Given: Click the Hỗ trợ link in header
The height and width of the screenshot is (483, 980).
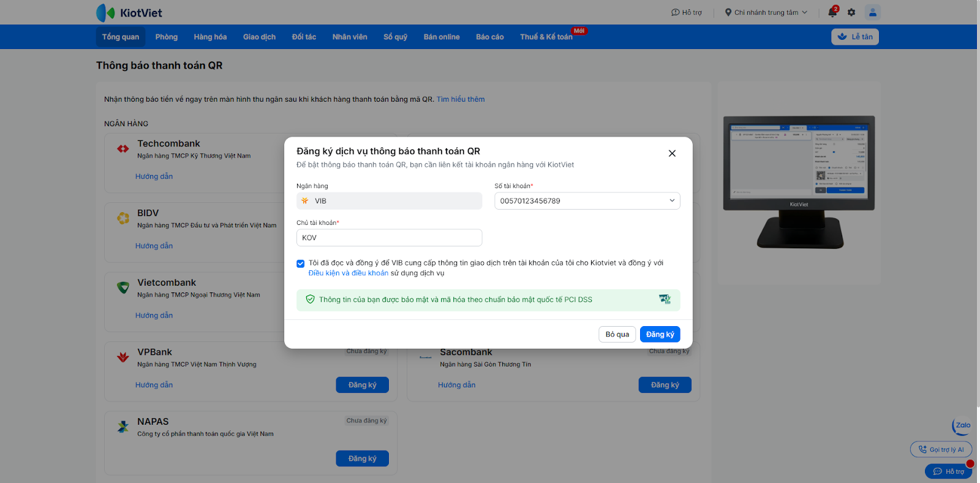Looking at the screenshot, I should [x=687, y=12].
